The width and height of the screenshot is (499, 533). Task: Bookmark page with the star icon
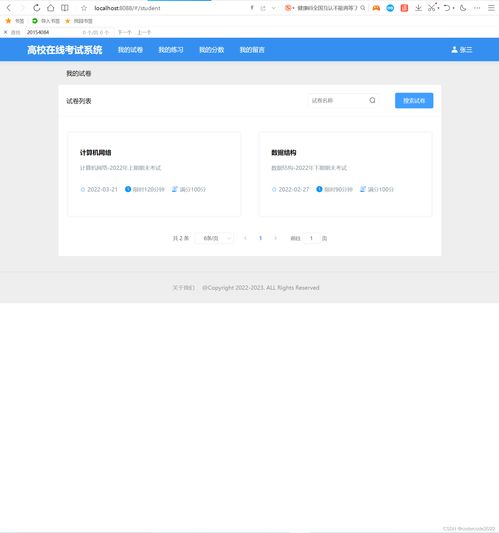coord(84,8)
